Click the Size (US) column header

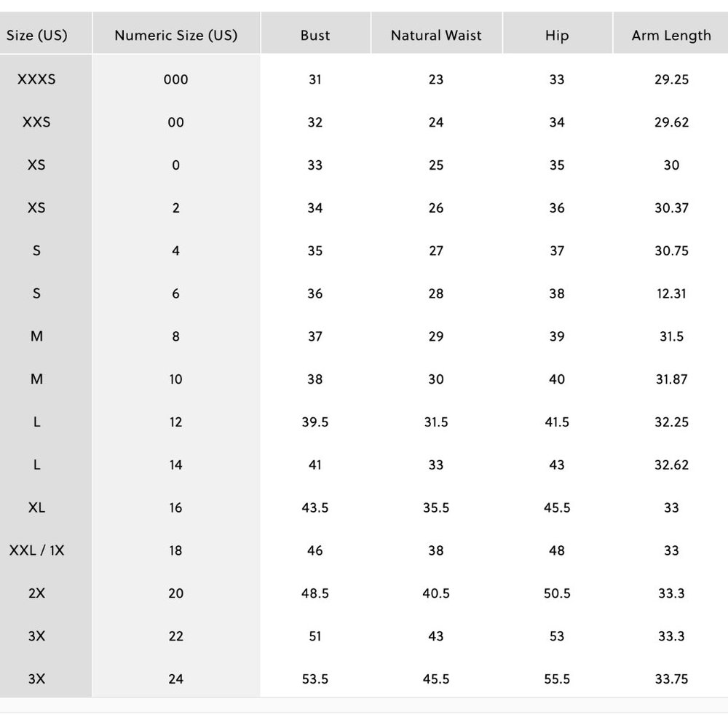(36, 35)
